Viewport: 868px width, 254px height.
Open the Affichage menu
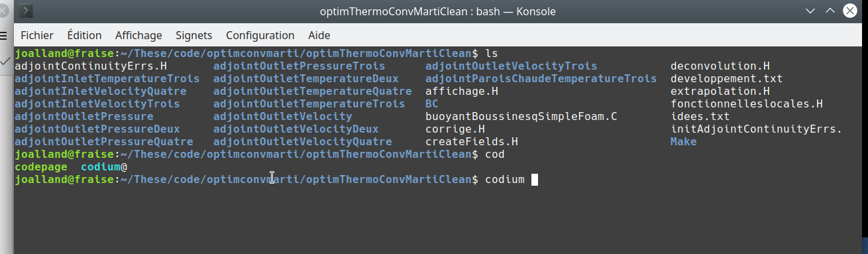[x=138, y=35]
